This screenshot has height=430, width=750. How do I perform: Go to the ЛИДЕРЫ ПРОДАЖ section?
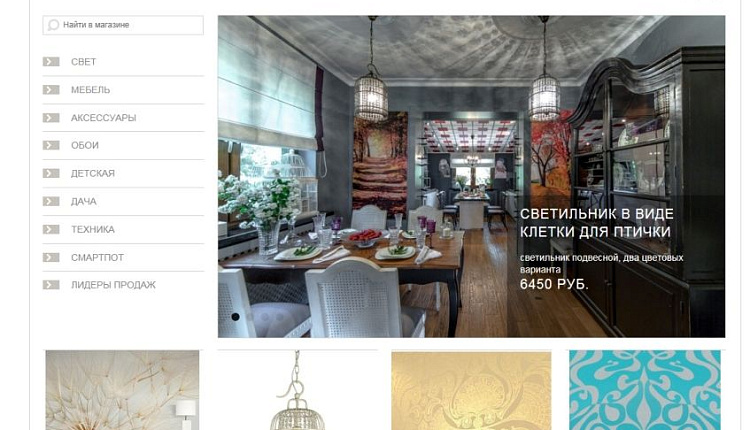(113, 285)
